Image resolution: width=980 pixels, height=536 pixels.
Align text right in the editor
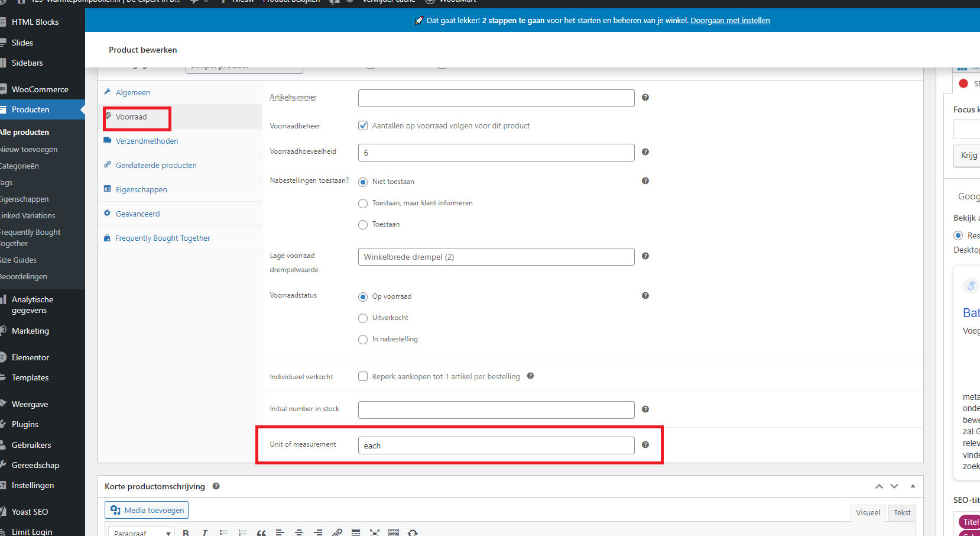click(x=318, y=532)
